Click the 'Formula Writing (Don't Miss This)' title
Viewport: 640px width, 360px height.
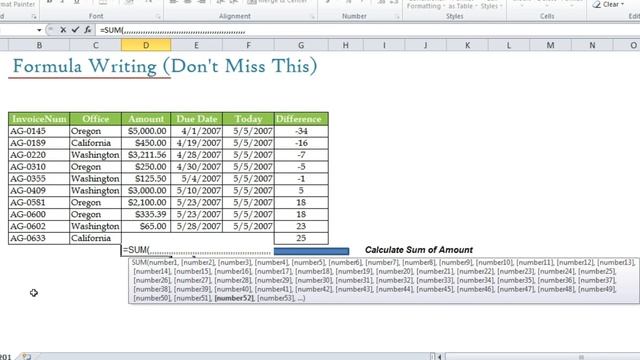point(165,66)
